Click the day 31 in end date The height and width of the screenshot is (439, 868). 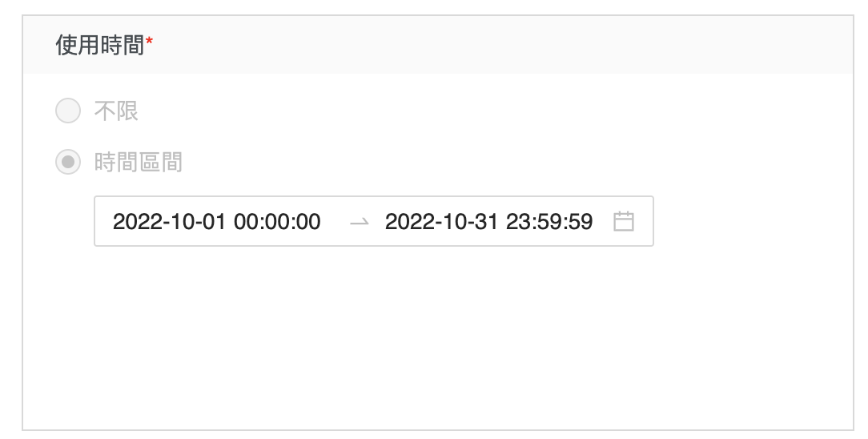pyautogui.click(x=488, y=222)
